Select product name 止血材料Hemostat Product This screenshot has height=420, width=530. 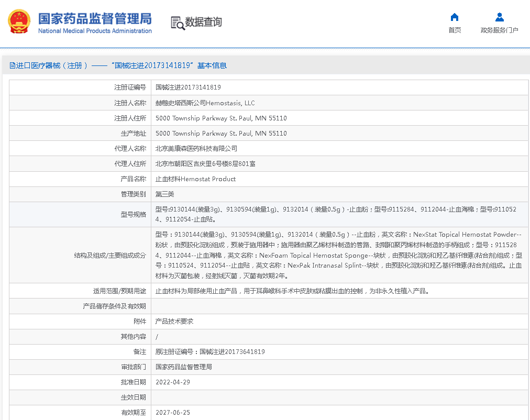point(195,179)
